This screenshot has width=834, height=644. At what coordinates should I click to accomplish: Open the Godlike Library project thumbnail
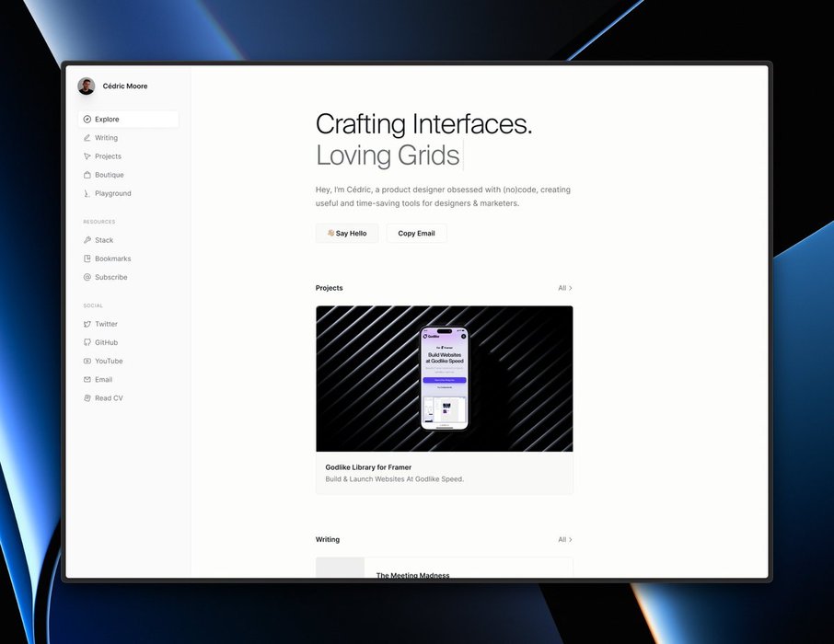(445, 379)
